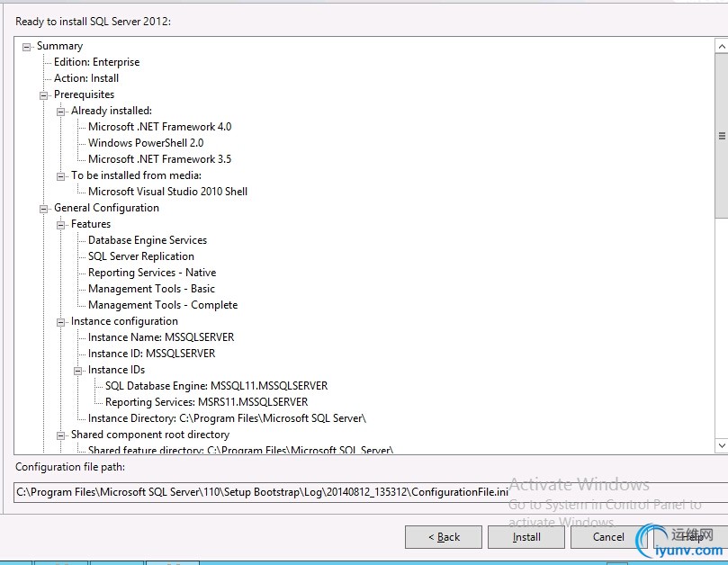Select the Instance IDs label
728x565 pixels.
tap(117, 370)
